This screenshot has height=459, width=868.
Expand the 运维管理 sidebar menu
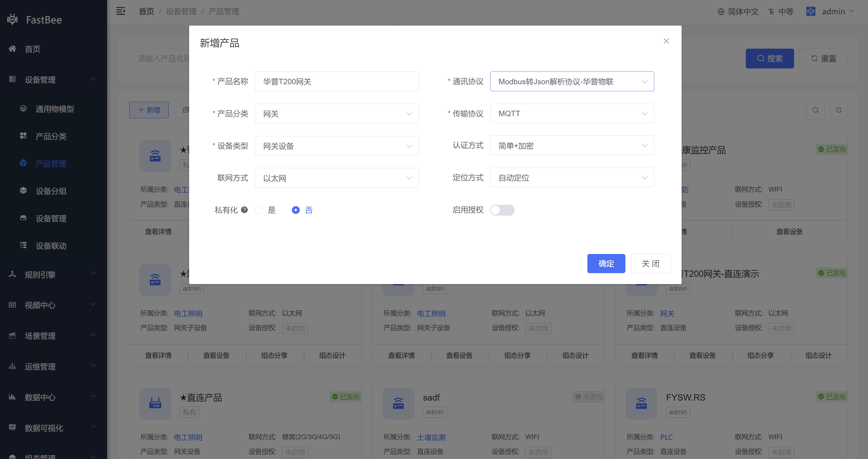(x=53, y=366)
